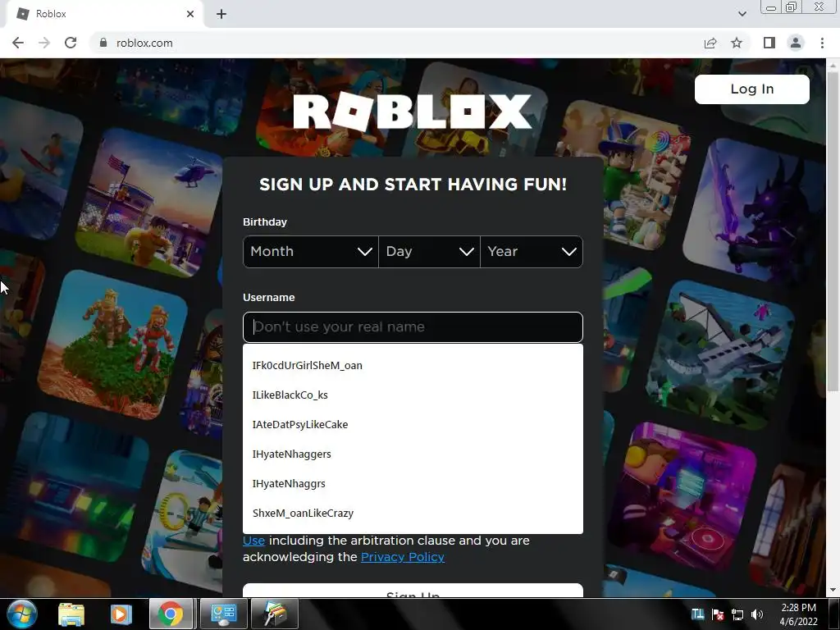Expand the birthday Day dropdown

click(x=429, y=252)
